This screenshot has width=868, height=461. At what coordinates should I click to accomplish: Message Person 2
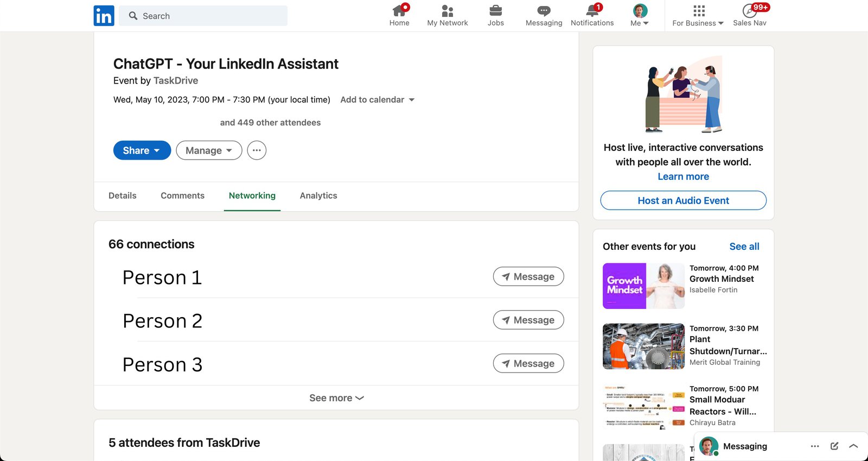pyautogui.click(x=528, y=320)
